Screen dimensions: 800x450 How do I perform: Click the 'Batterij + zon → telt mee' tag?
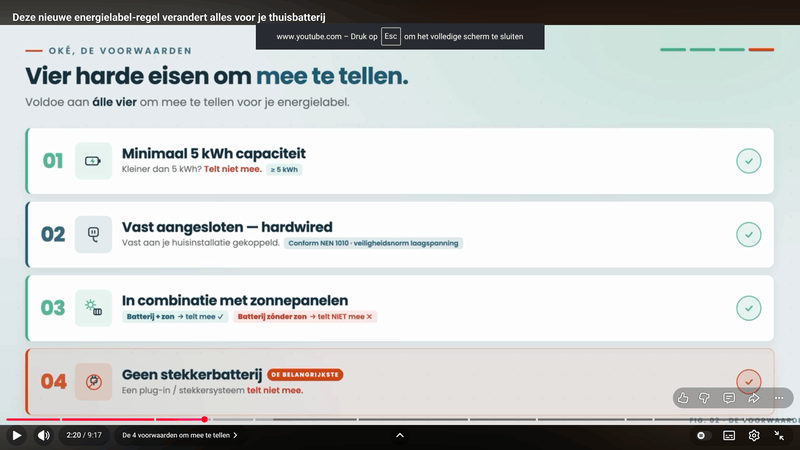click(x=175, y=316)
